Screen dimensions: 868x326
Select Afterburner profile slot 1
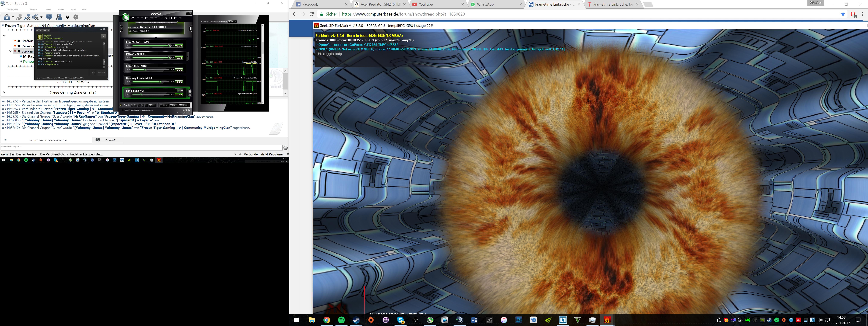[132, 105]
